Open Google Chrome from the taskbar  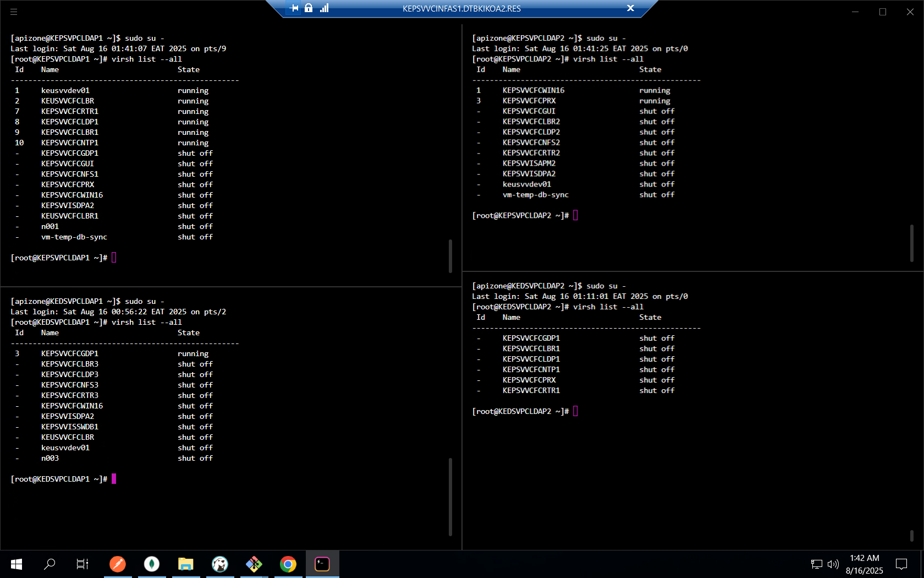288,564
